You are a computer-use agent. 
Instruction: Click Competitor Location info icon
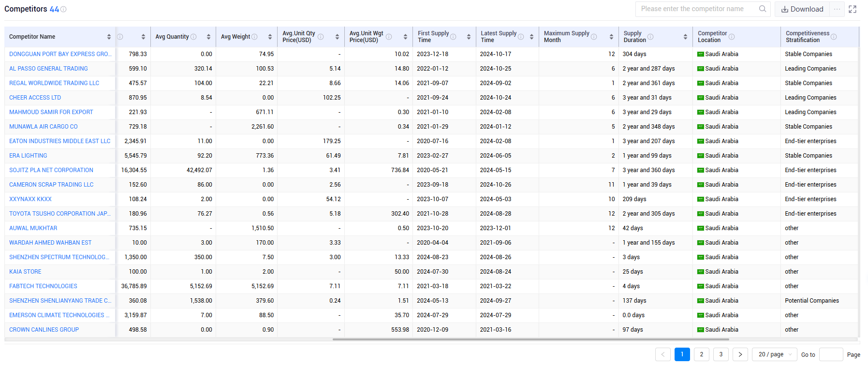(x=732, y=37)
